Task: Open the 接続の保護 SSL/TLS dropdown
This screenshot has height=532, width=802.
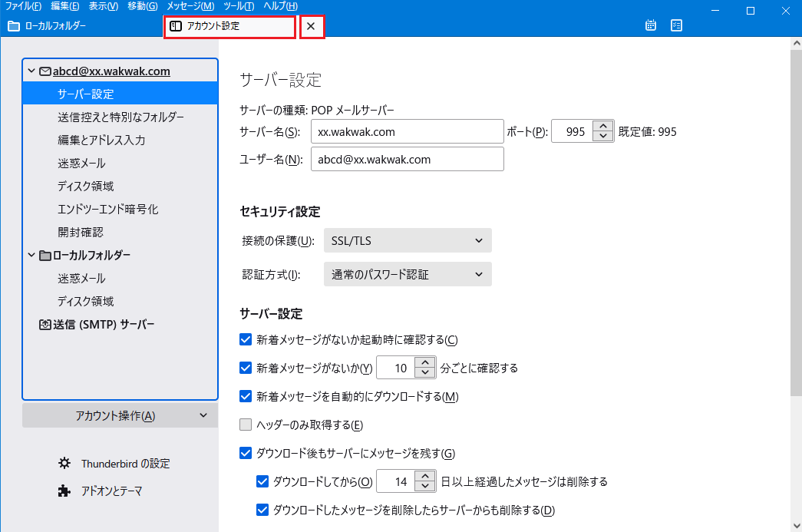Action: pos(408,240)
